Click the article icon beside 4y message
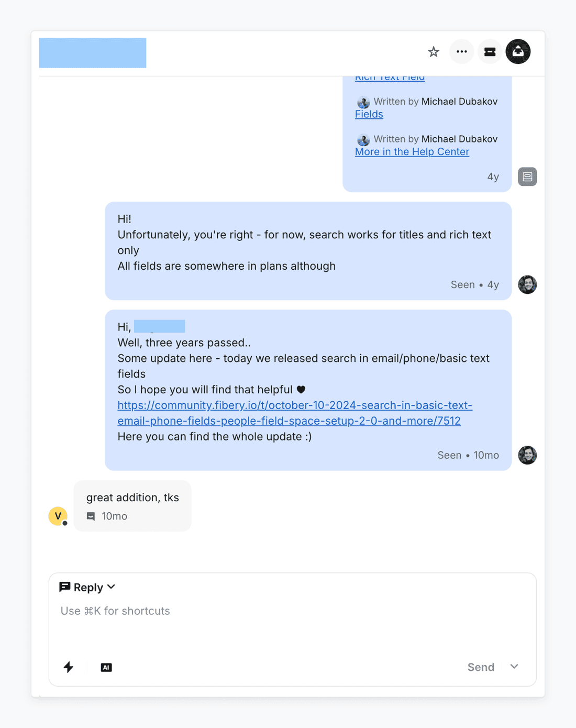 pos(527,177)
